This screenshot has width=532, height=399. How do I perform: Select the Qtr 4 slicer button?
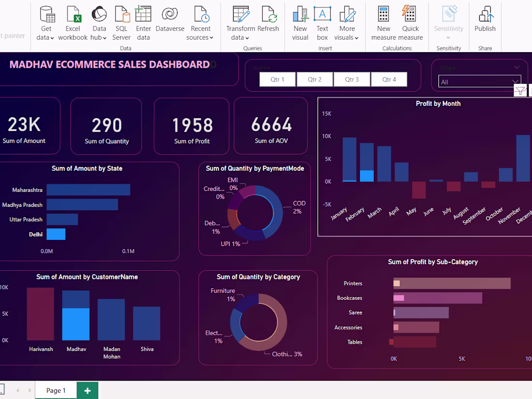[x=389, y=79]
